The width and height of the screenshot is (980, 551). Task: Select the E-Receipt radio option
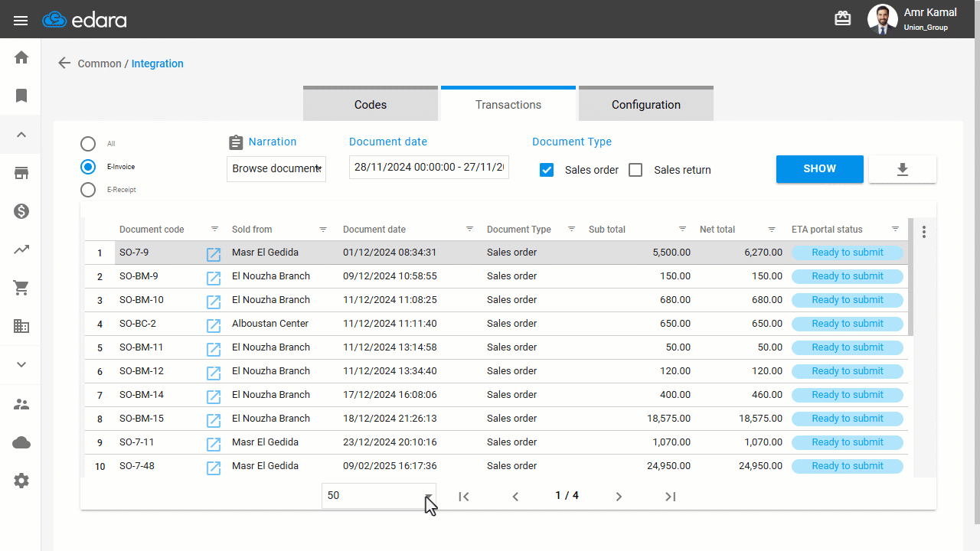[88, 190]
